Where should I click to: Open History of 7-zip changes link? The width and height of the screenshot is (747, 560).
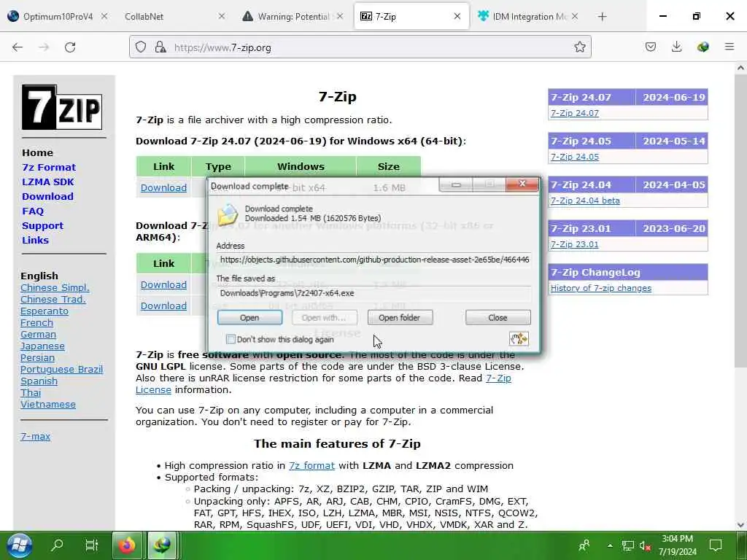coord(601,288)
